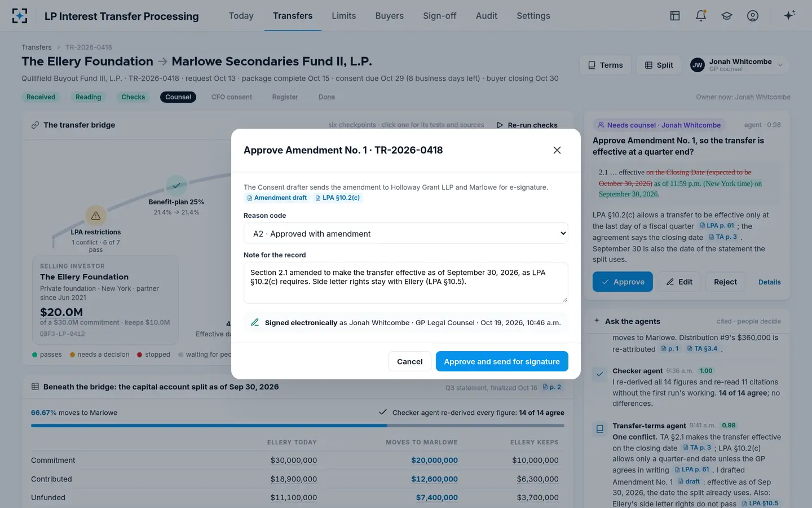This screenshot has height=508, width=812.
Task: Close the Approve Amendment dialog
Action: point(557,150)
